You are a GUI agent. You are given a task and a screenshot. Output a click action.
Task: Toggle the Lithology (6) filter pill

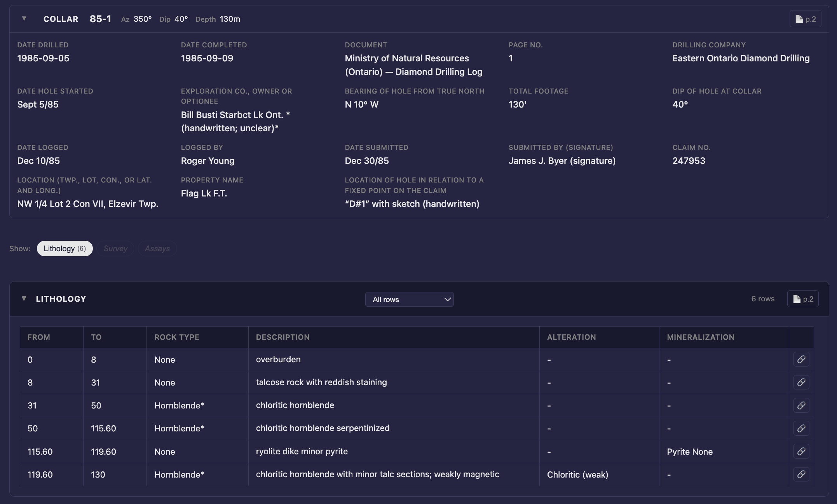point(65,249)
